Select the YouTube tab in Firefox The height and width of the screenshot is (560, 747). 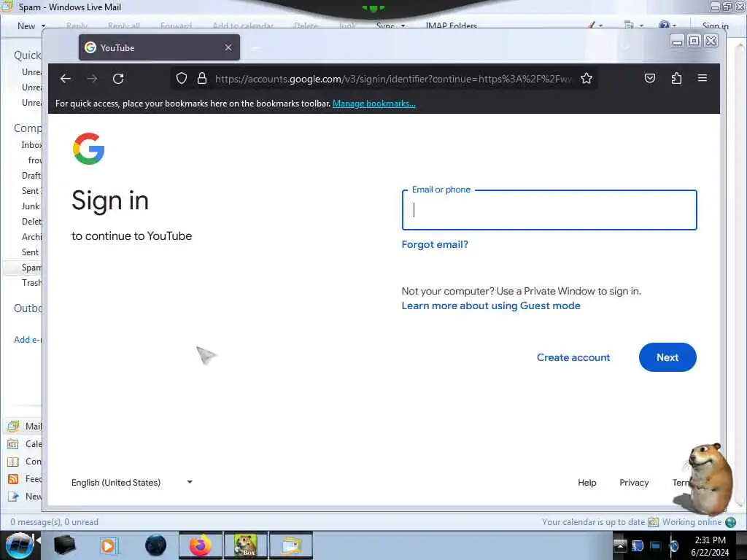tap(159, 47)
